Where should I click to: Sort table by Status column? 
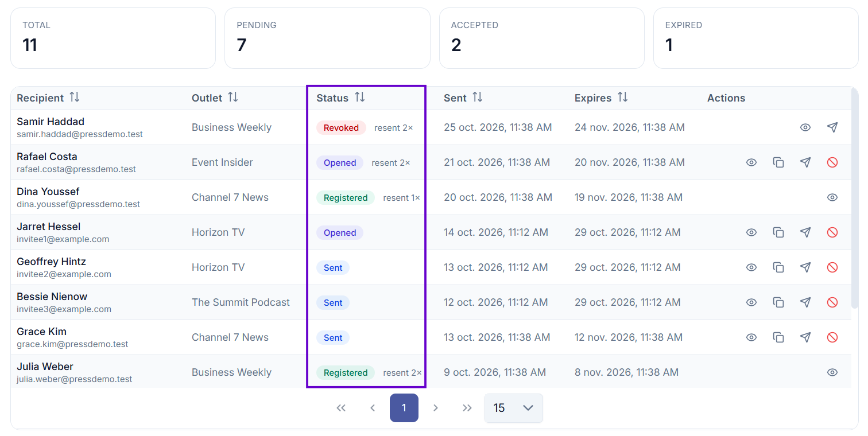coord(359,98)
